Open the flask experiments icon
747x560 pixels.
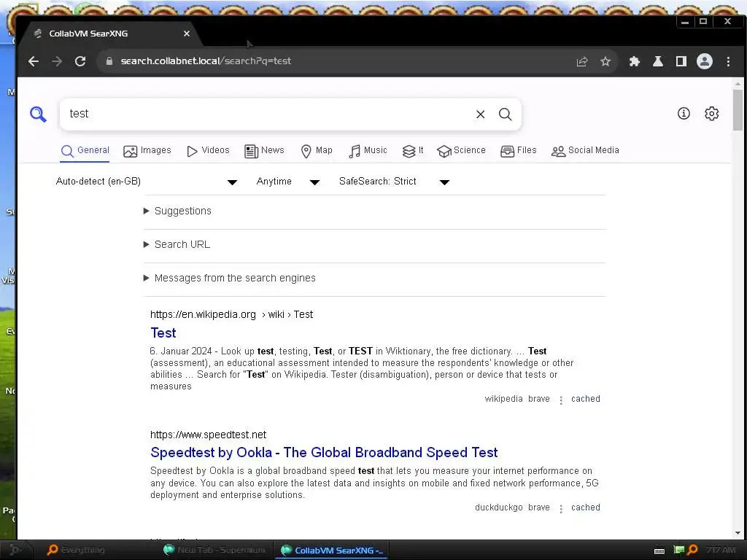[x=658, y=61]
